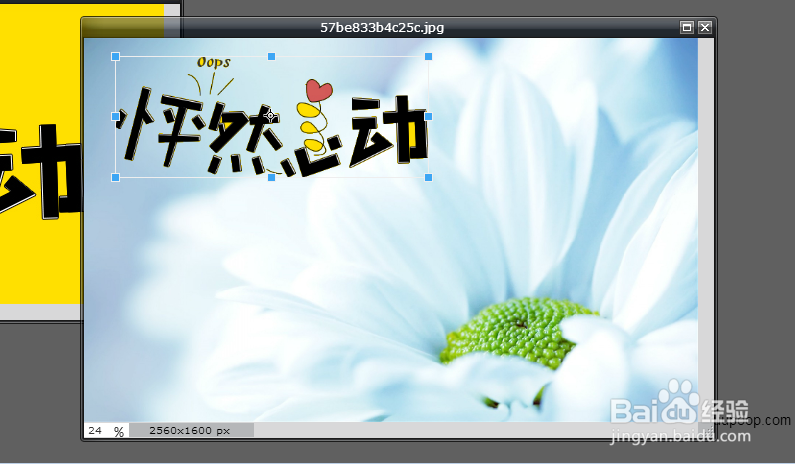Click the bottom-left corner transform handle
This screenshot has width=795, height=464.
pos(116,177)
